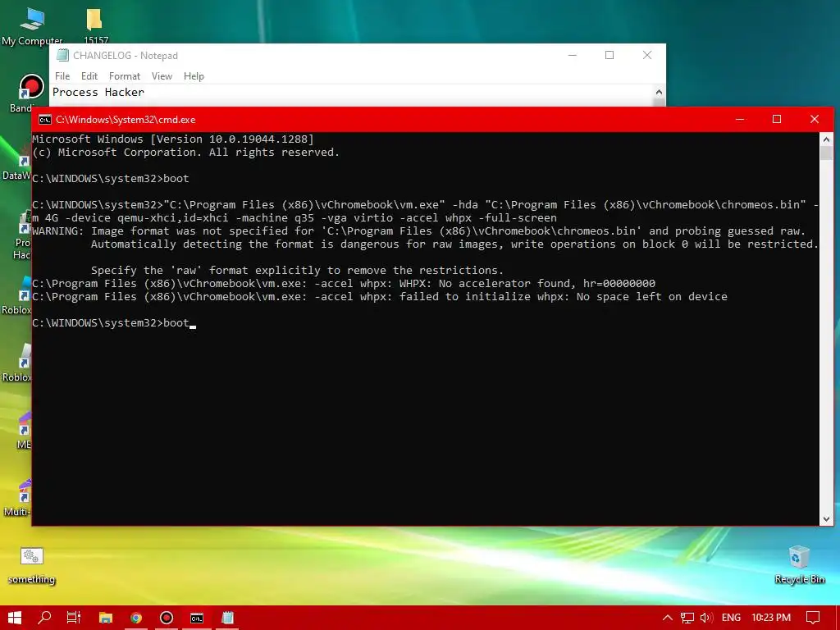
Task: Click the network status tray icon
Action: pyautogui.click(x=687, y=618)
